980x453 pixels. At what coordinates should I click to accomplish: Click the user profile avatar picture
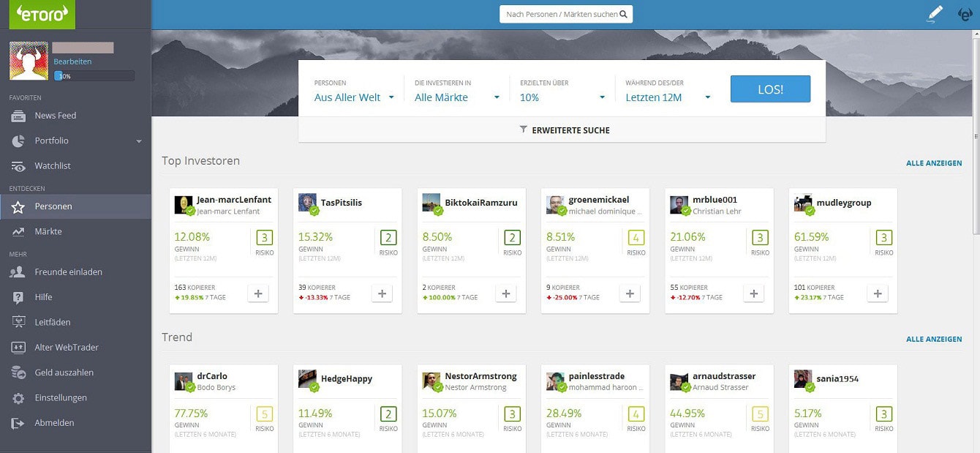coord(29,61)
